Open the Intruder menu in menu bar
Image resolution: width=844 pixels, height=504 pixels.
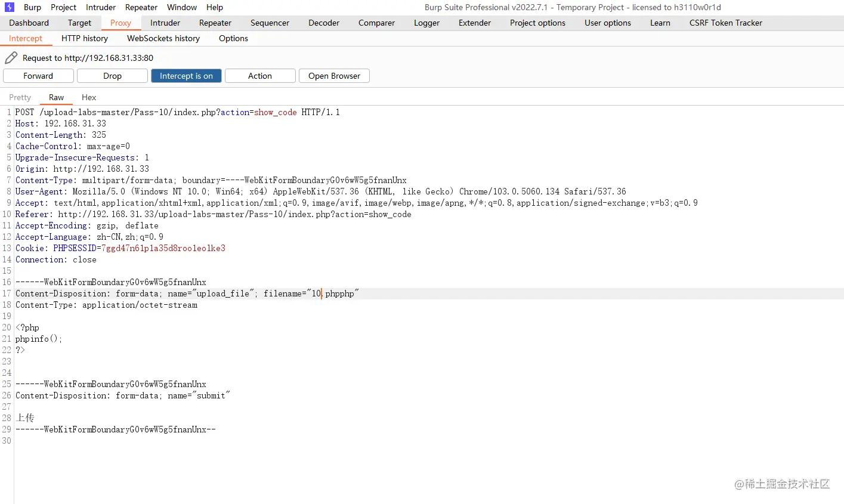101,7
